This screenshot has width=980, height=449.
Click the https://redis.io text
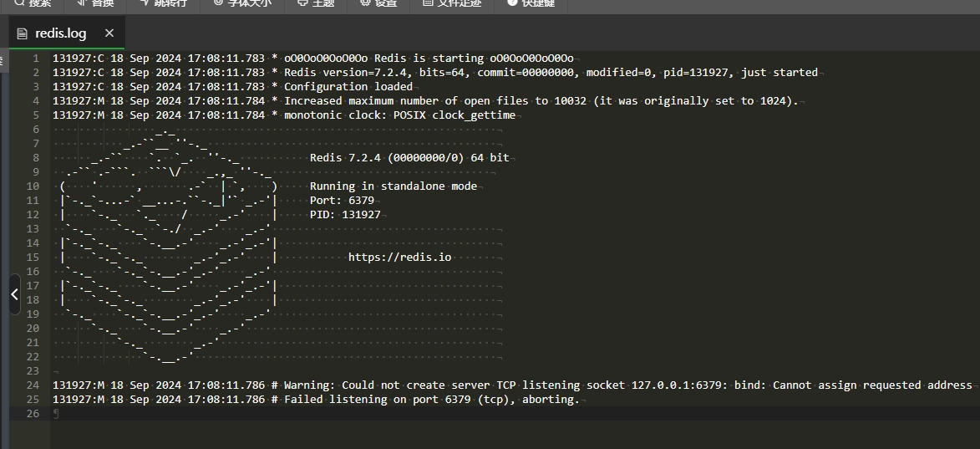click(x=400, y=257)
